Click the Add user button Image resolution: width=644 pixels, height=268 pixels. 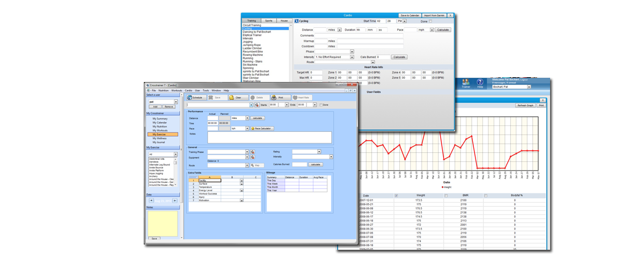click(x=155, y=107)
